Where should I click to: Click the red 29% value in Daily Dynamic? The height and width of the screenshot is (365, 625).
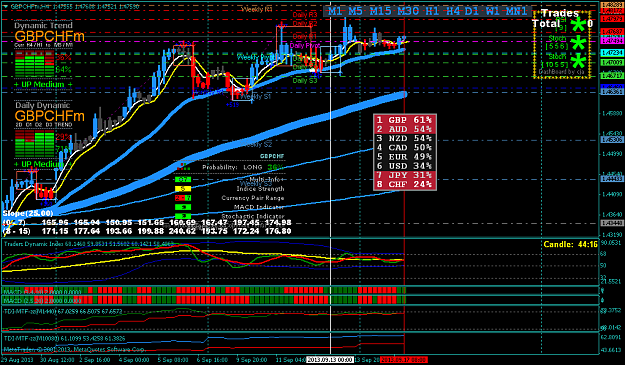(63, 137)
